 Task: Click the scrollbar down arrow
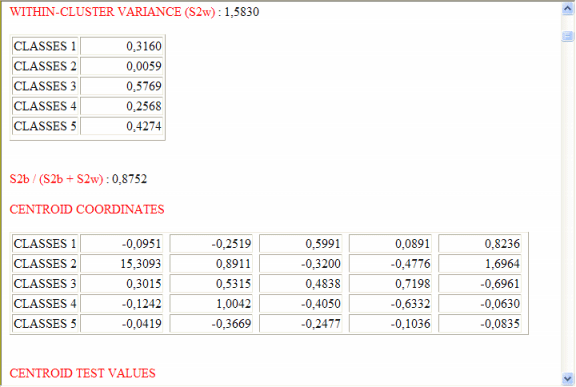click(568, 378)
